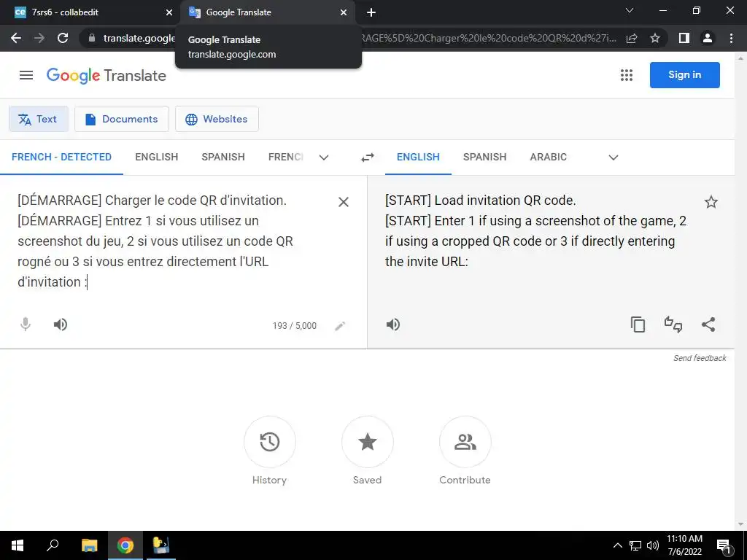
Task: Bookmark this page with the star
Action: pyautogui.click(x=655, y=38)
